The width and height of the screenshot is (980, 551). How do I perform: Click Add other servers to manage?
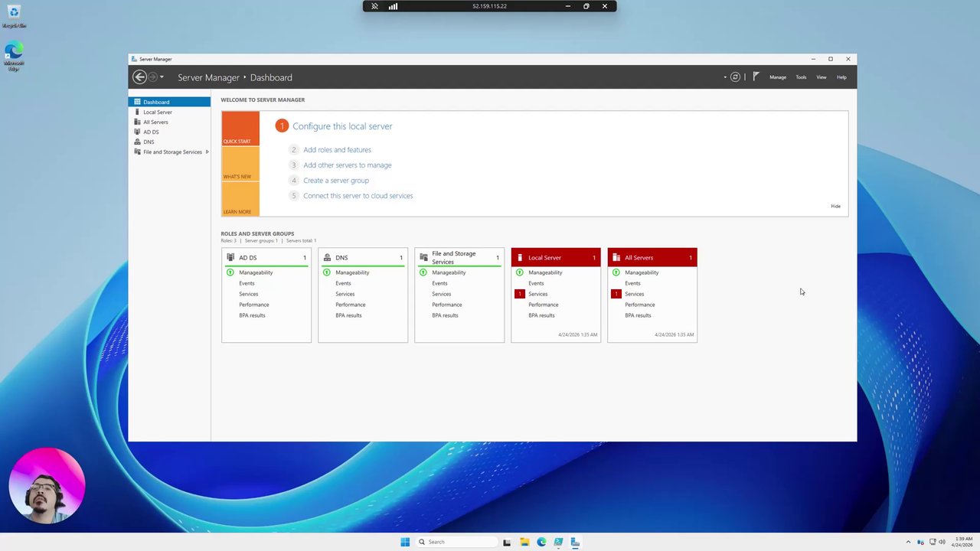(x=347, y=165)
